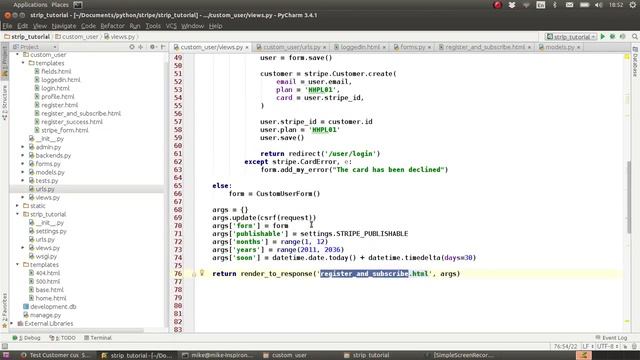Viewport: 640px width, 360px height.
Task: Open the Refactor menu
Action: point(112,26)
